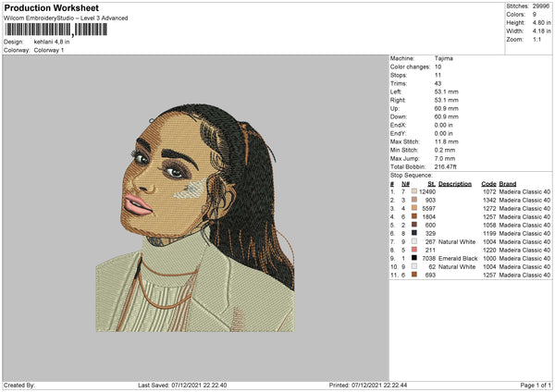Select the Height value 4.80 in
The height and width of the screenshot is (392, 555).
541,22
